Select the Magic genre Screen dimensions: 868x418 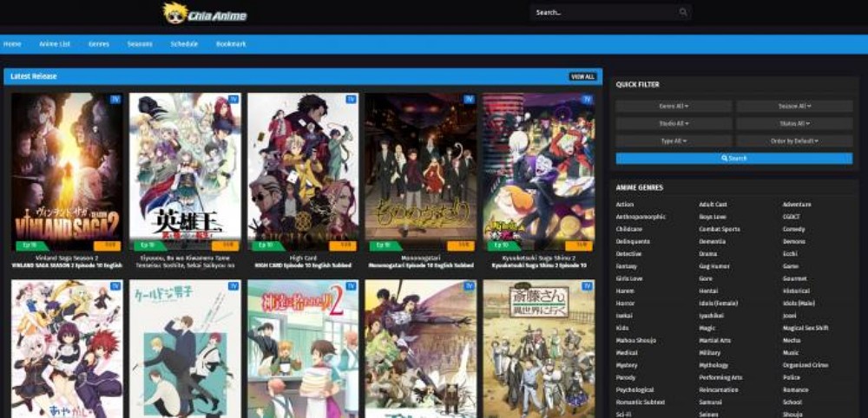(707, 328)
